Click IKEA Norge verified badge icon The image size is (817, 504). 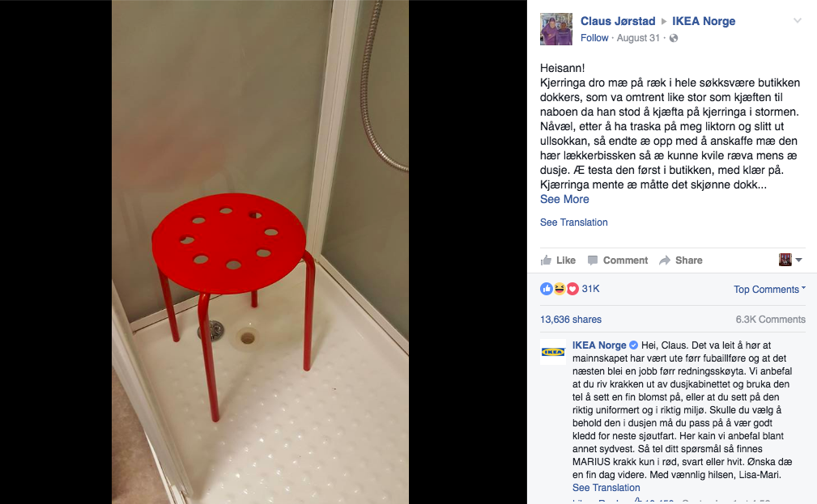(633, 345)
